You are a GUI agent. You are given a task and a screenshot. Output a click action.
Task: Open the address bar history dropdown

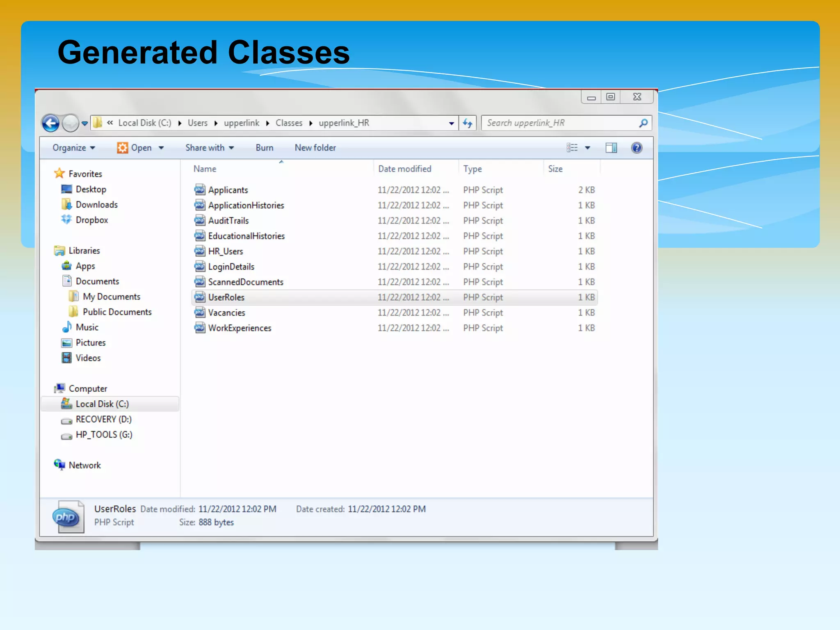[451, 123]
